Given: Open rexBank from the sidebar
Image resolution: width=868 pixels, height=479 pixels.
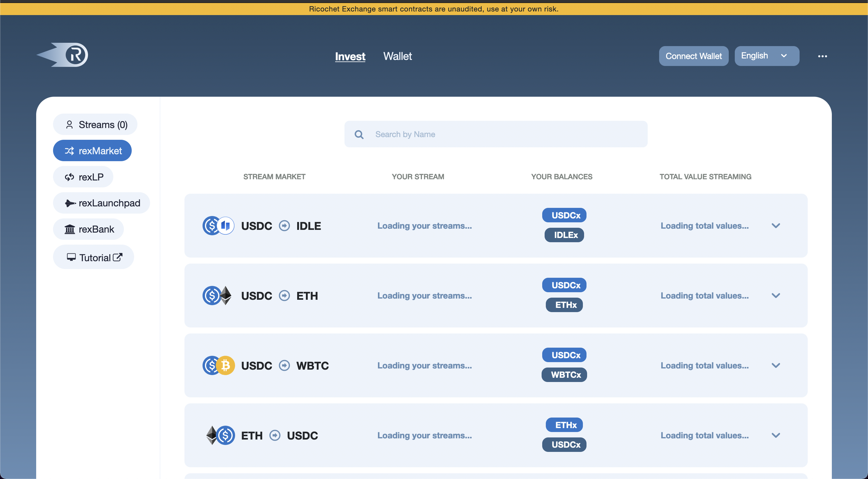Looking at the screenshot, I should coord(88,229).
